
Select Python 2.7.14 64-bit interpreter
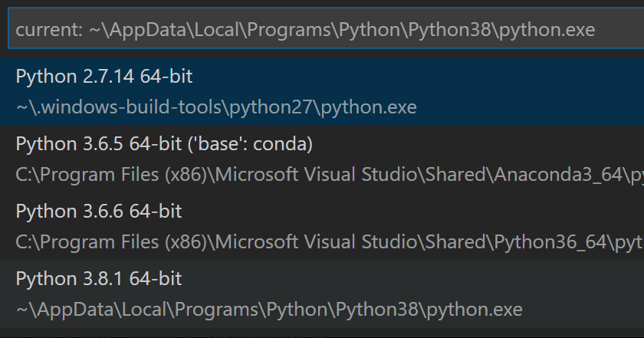pos(322,91)
